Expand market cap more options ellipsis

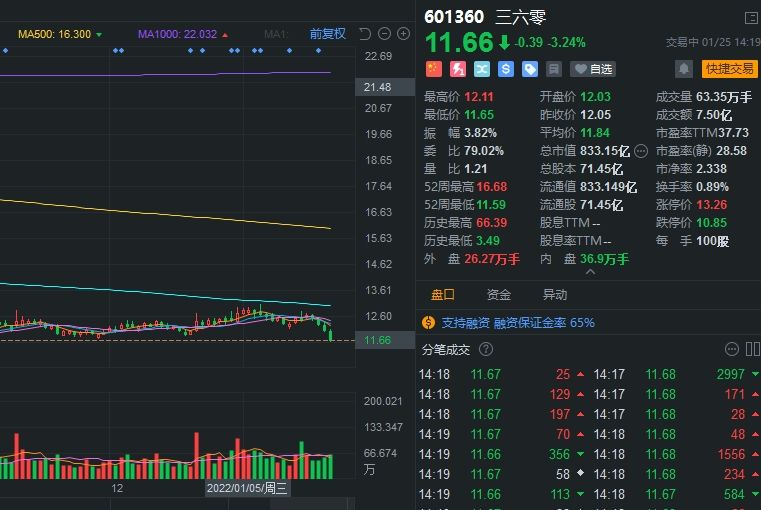pos(641,151)
